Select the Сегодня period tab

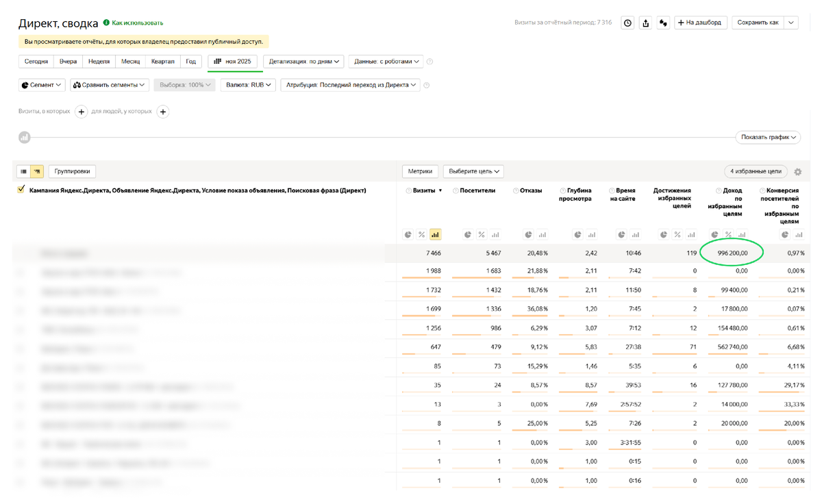click(x=36, y=62)
